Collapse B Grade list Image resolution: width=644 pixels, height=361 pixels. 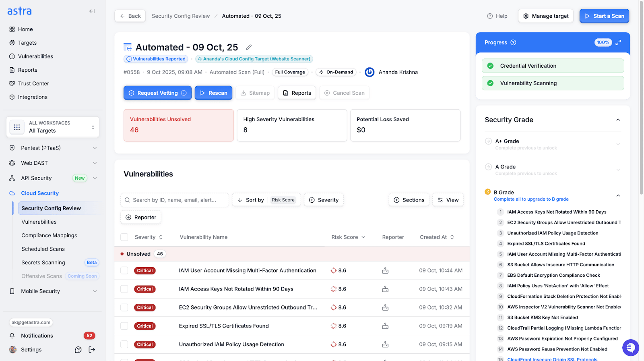(x=618, y=196)
